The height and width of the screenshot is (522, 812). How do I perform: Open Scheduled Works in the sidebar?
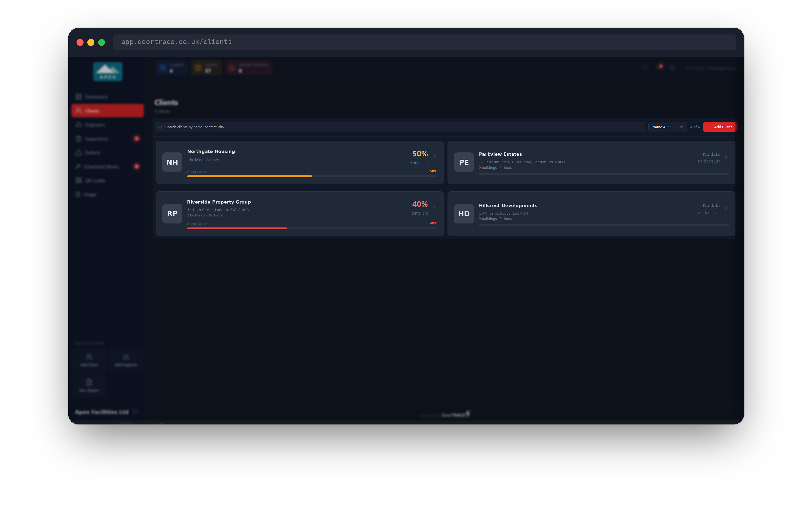pos(107,166)
